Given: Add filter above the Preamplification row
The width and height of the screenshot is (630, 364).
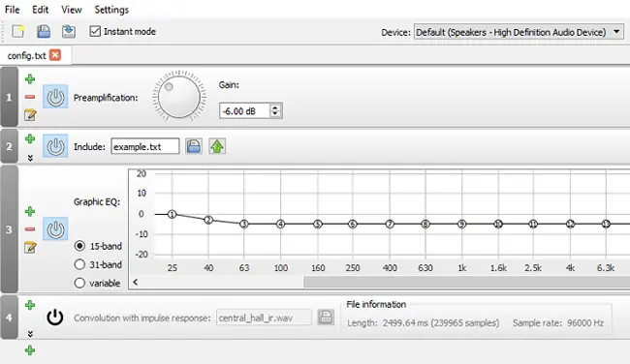Looking at the screenshot, I should tap(30, 79).
